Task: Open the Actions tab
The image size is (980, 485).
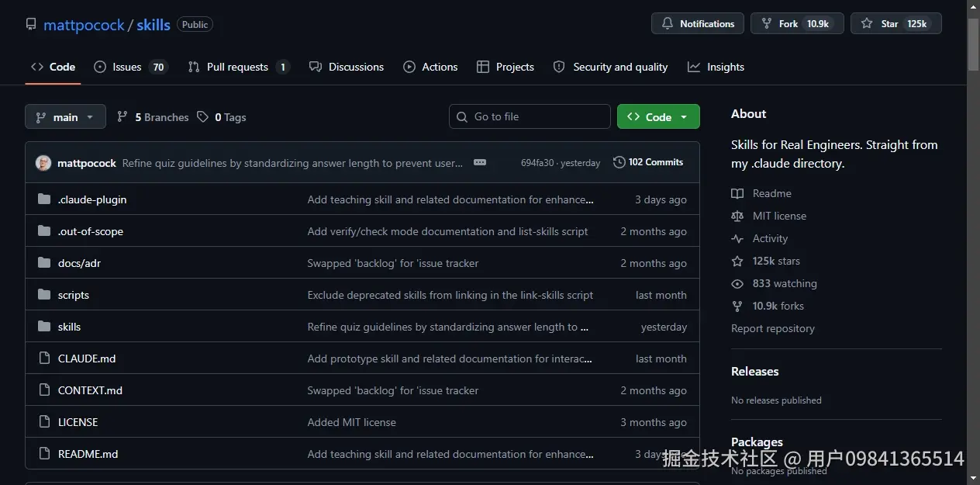Action: (430, 67)
